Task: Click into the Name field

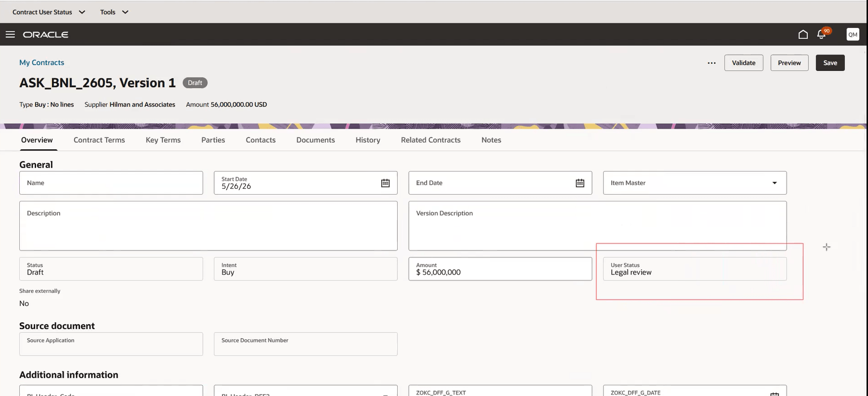Action: pos(111,183)
